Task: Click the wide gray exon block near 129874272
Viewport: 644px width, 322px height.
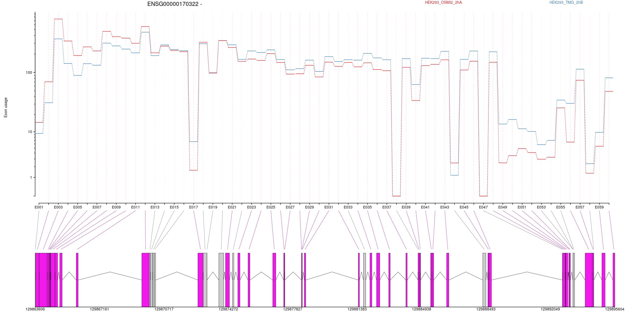Action: (x=221, y=280)
